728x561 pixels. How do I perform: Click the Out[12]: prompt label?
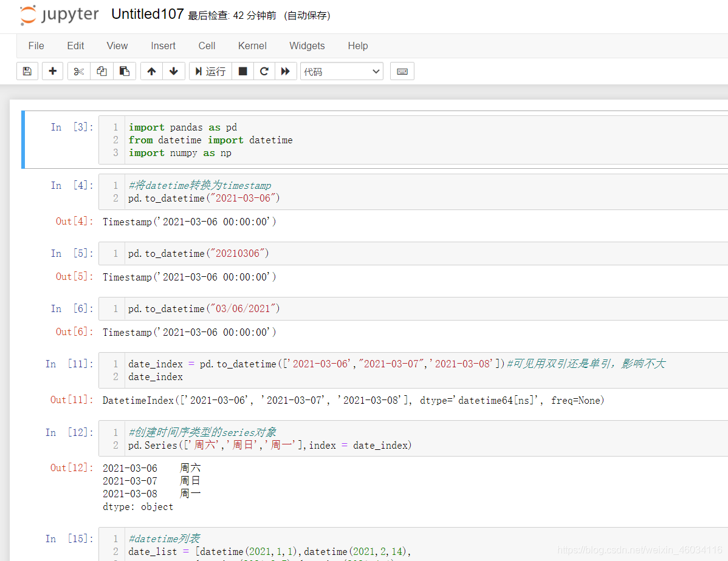[72, 467]
